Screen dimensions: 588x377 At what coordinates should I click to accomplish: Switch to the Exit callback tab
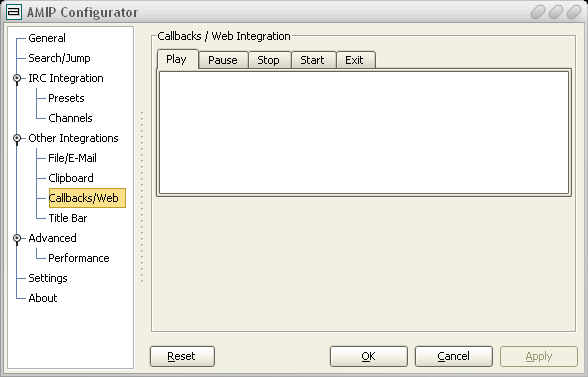[x=356, y=60]
